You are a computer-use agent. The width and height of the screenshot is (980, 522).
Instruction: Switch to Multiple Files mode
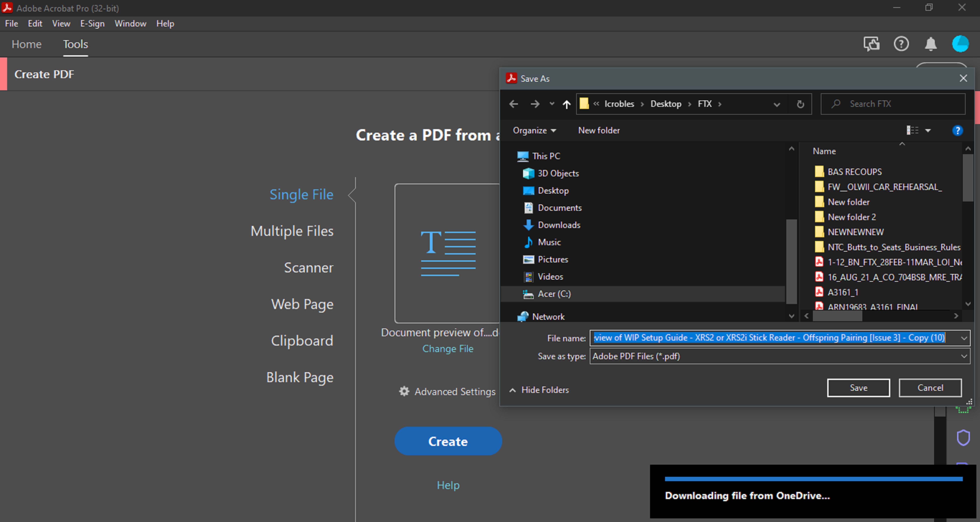291,231
